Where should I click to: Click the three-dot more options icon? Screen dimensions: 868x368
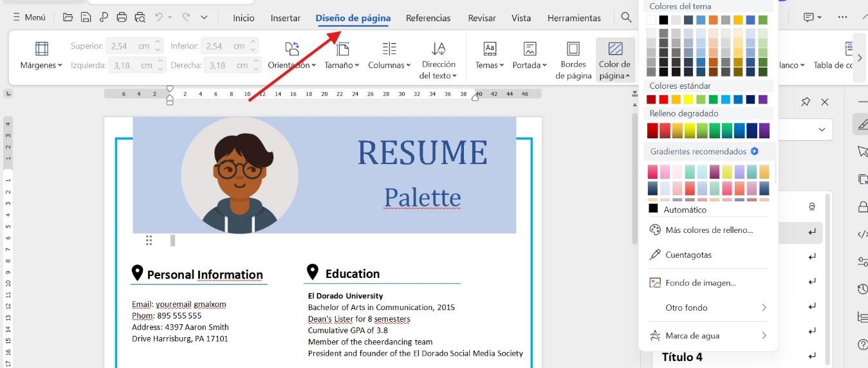click(843, 17)
